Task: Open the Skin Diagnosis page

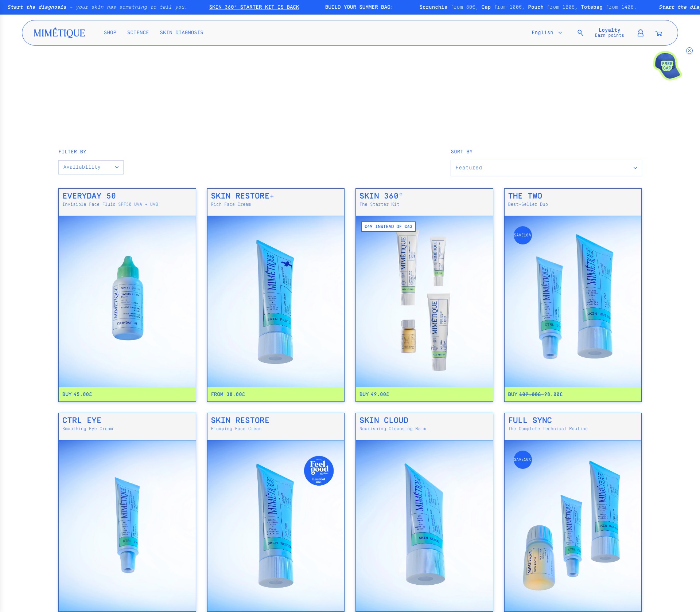Action: (x=182, y=33)
